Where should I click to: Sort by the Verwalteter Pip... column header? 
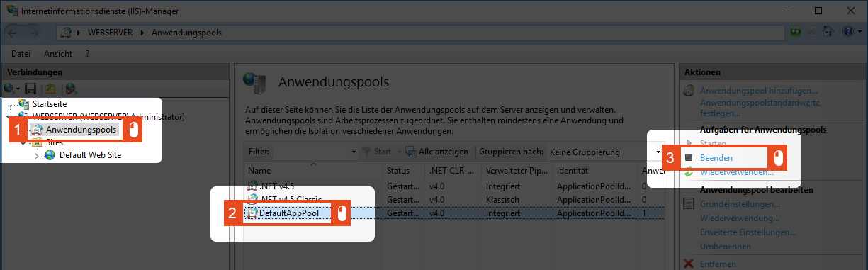click(517, 171)
